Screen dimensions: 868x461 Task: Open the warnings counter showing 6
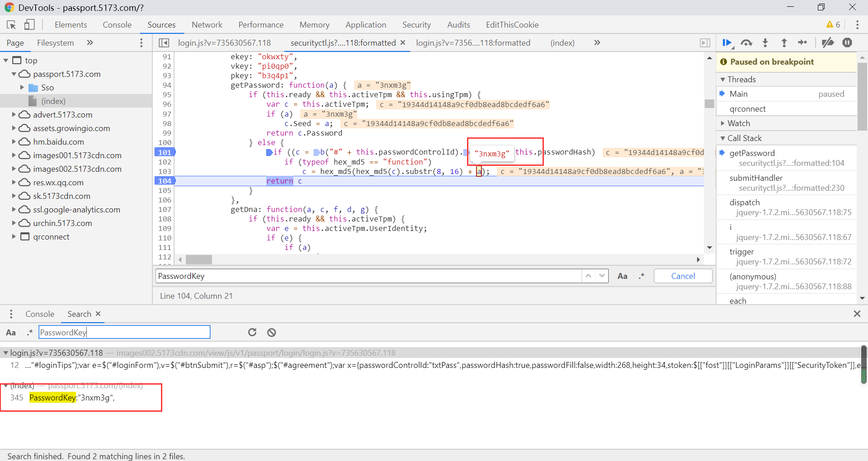833,24
